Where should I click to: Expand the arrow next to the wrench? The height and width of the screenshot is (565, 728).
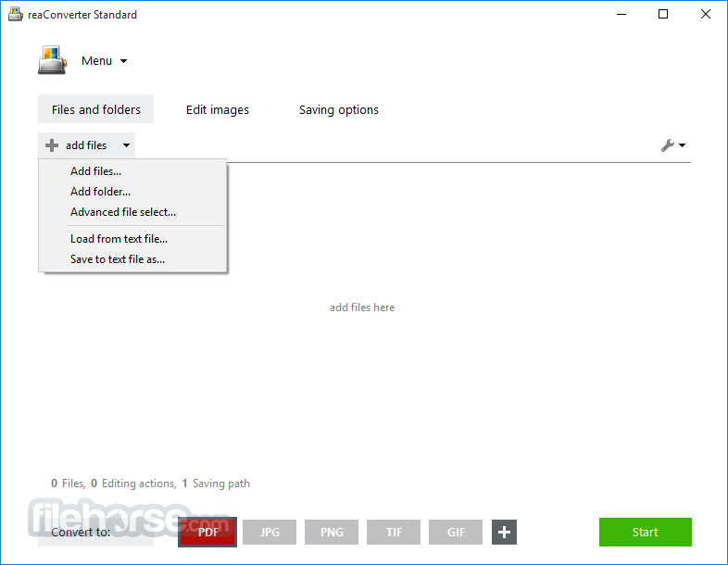click(682, 145)
